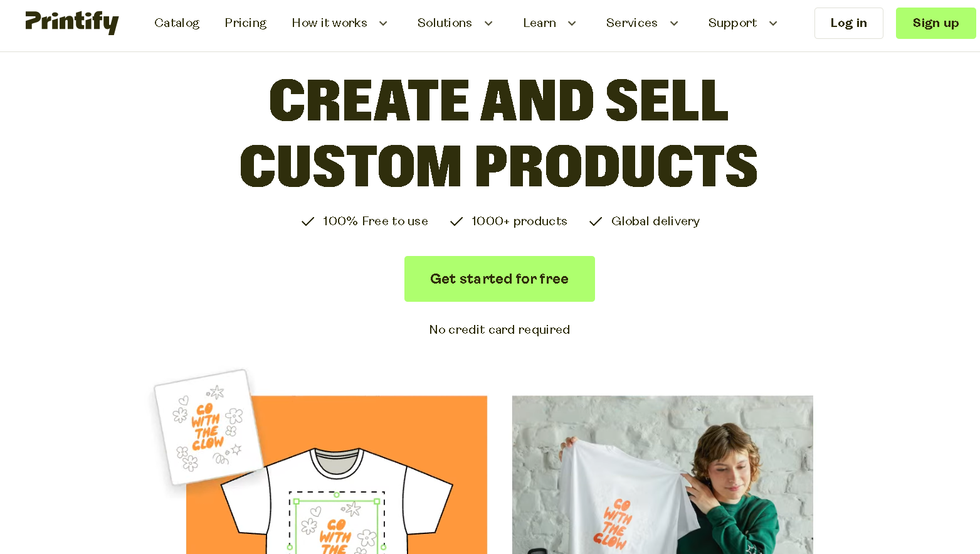Expand the How it works chevron
This screenshot has height=554, width=980.
[383, 23]
